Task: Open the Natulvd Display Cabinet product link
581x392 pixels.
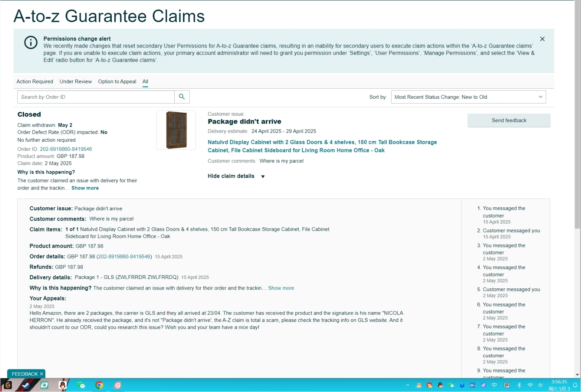Action: [322, 146]
